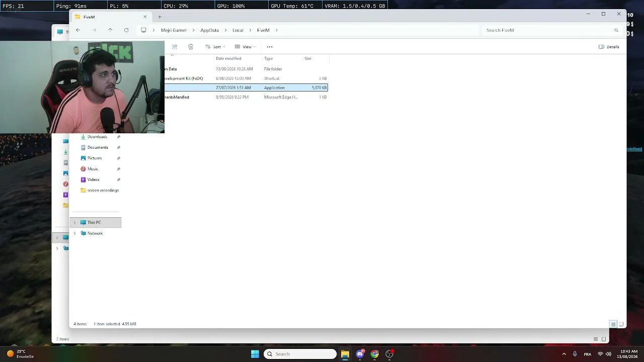This screenshot has width=644, height=362.
Task: Expand the This PC tree node
Action: click(x=74, y=222)
